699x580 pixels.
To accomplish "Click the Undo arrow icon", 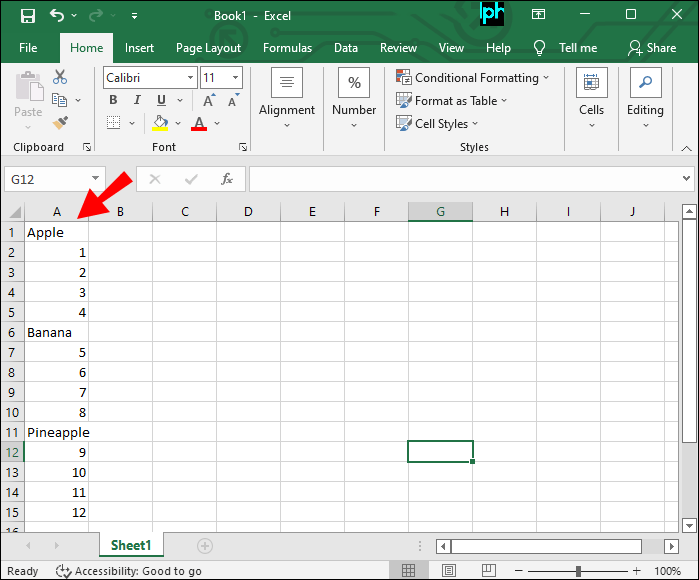I will [x=56, y=16].
